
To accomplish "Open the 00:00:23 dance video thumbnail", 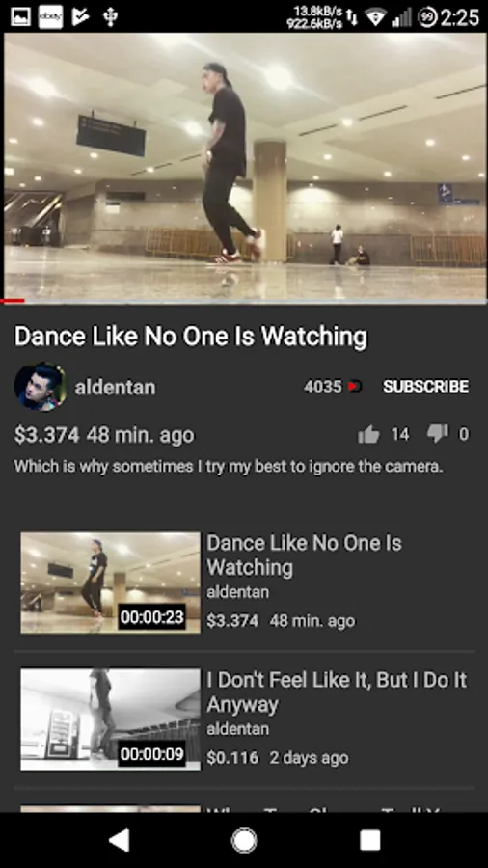I will (111, 583).
